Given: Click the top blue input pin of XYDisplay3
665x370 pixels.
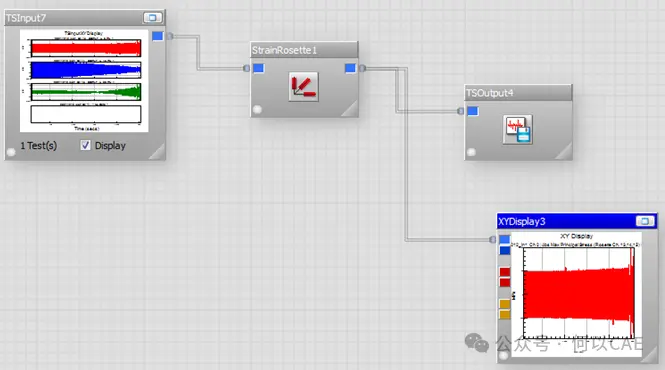Looking at the screenshot, I should pyautogui.click(x=505, y=239).
